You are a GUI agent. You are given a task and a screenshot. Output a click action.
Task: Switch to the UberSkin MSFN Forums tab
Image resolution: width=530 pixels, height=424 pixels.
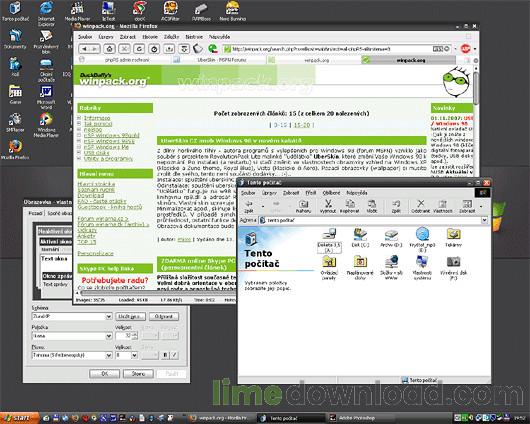click(x=222, y=60)
